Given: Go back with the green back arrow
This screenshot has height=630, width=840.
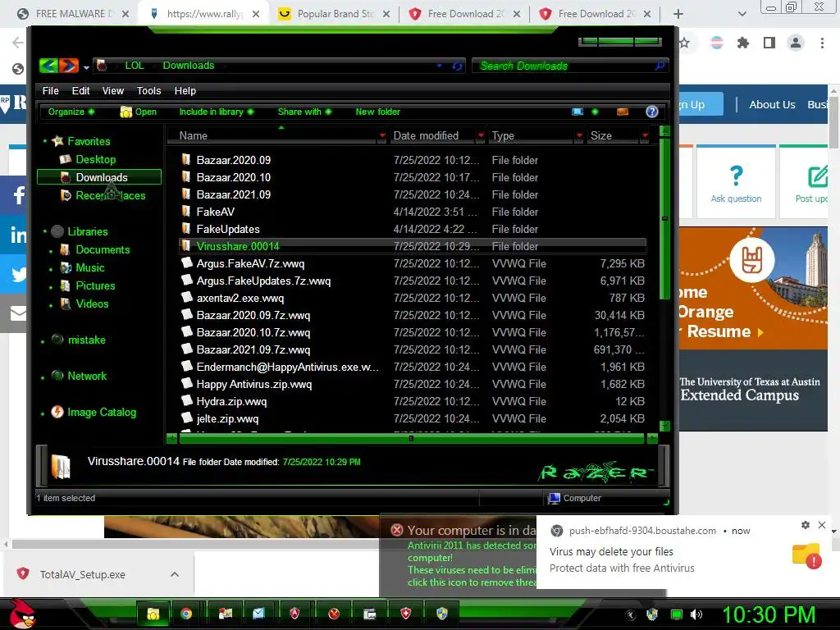Looking at the screenshot, I should (48, 66).
